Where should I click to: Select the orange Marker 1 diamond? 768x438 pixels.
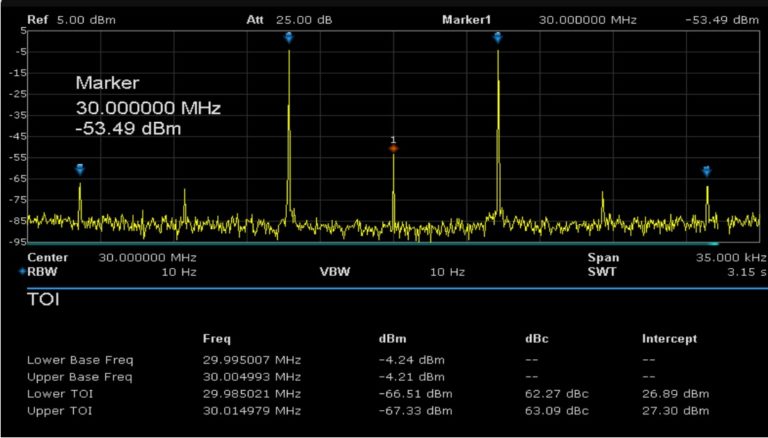coord(393,148)
